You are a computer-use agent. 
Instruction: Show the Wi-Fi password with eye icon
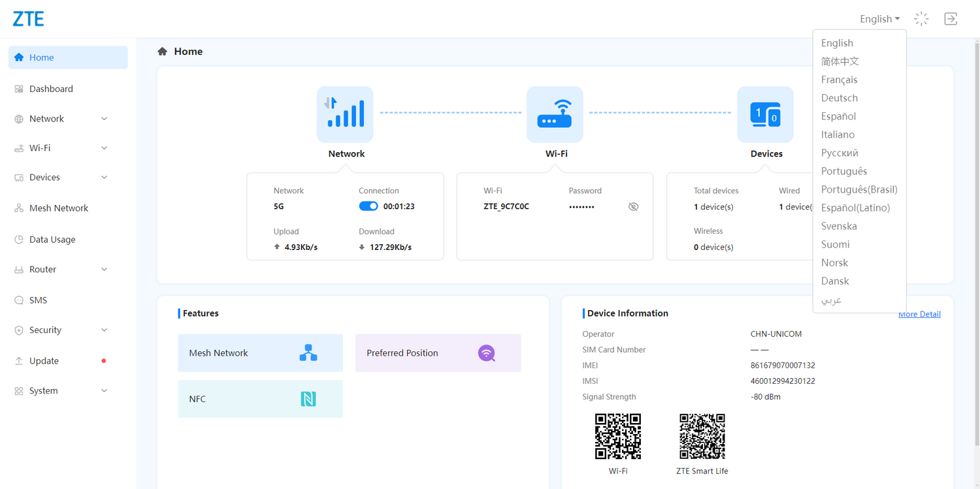(x=633, y=207)
